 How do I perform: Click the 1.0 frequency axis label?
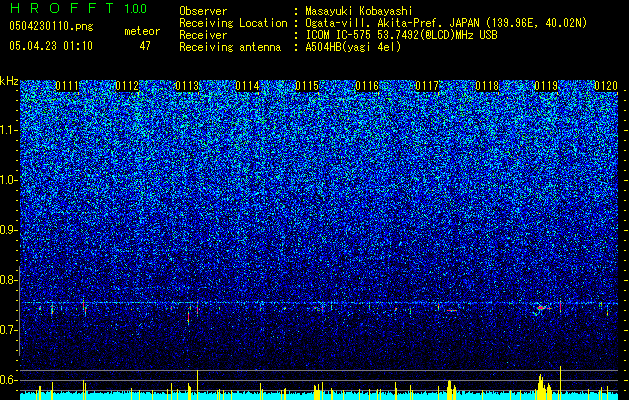(9, 180)
